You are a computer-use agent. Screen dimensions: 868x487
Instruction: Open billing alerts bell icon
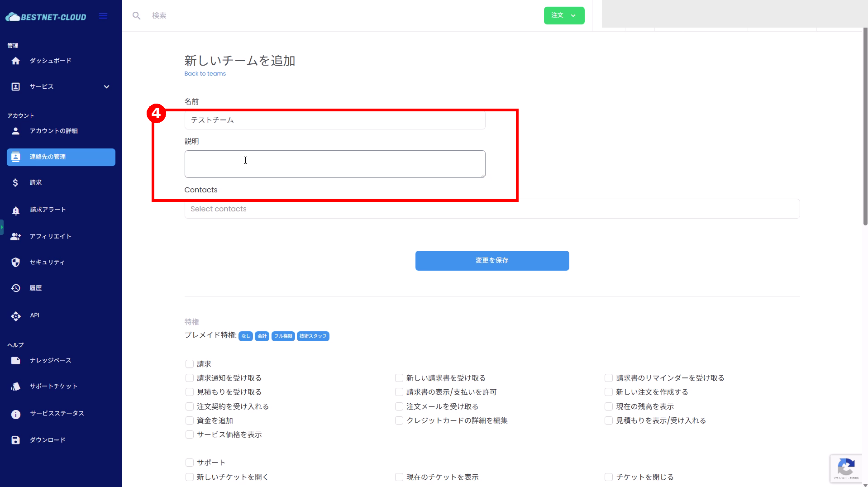click(15, 210)
